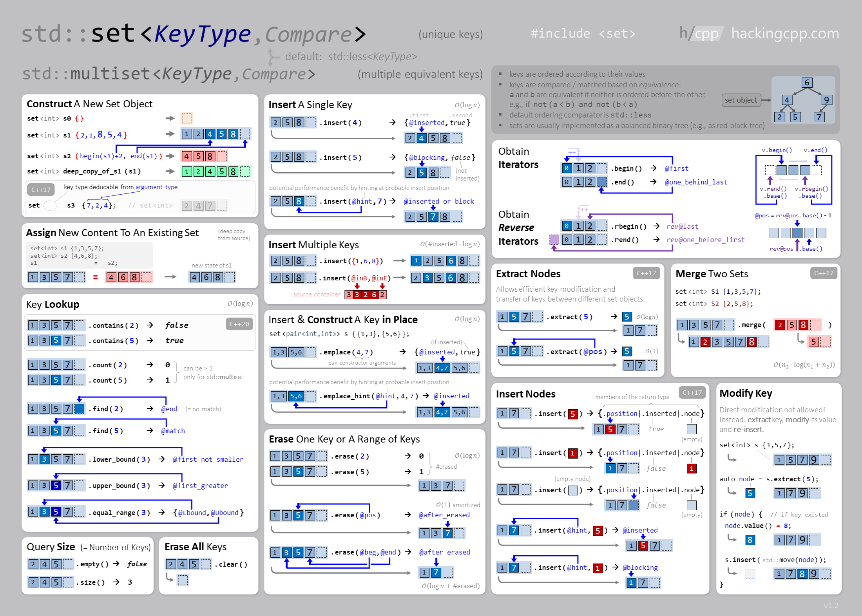Click the 'Erase All Keys' heading
862x616 pixels.
(195, 547)
